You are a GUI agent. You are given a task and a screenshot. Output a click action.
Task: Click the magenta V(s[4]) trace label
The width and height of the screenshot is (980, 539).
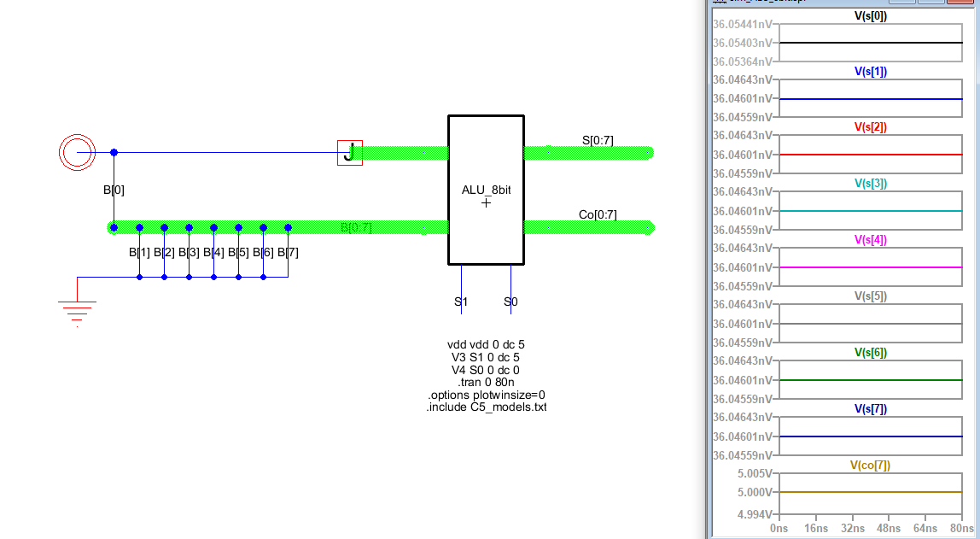870,240
